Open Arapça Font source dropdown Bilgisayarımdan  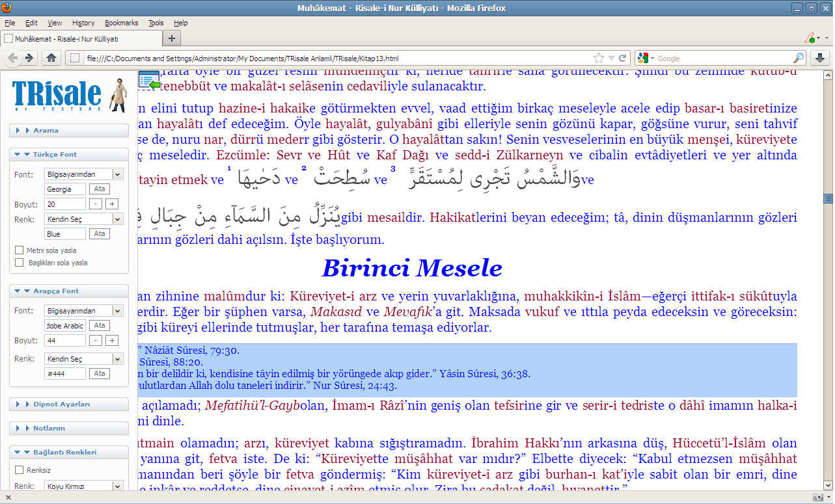pos(84,311)
